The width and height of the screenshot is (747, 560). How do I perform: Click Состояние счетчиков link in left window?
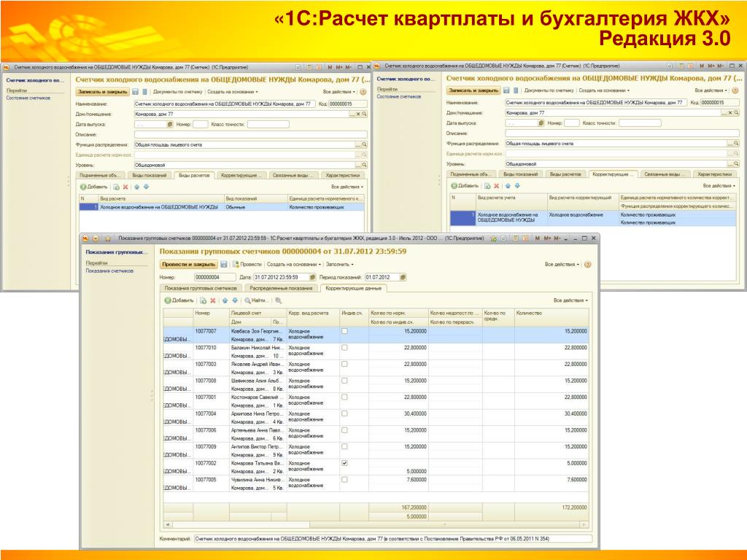point(28,98)
